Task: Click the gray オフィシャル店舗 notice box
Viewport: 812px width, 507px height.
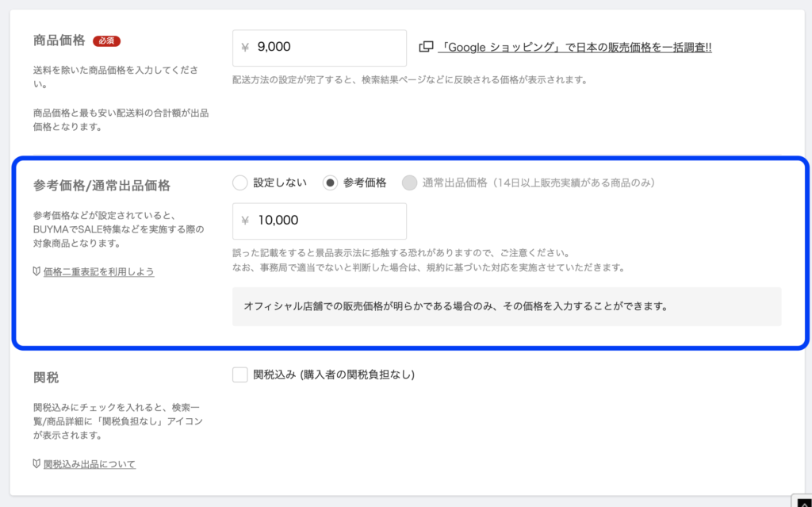Action: 506,306
